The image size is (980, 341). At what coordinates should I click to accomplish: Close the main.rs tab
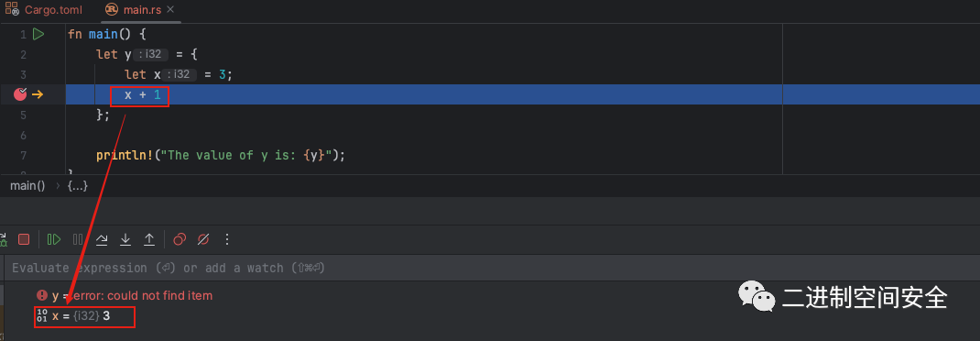pyautogui.click(x=170, y=10)
